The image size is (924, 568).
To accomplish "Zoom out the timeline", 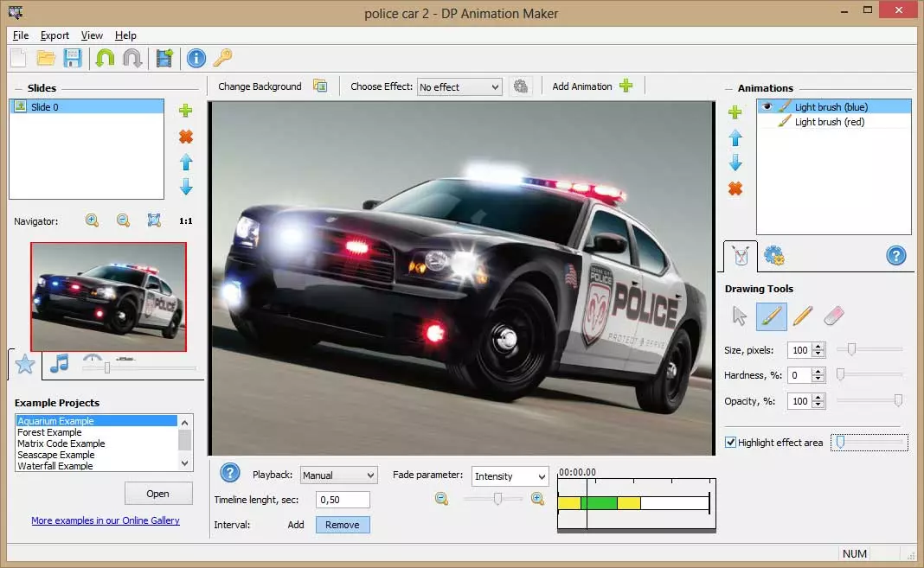I will point(441,499).
